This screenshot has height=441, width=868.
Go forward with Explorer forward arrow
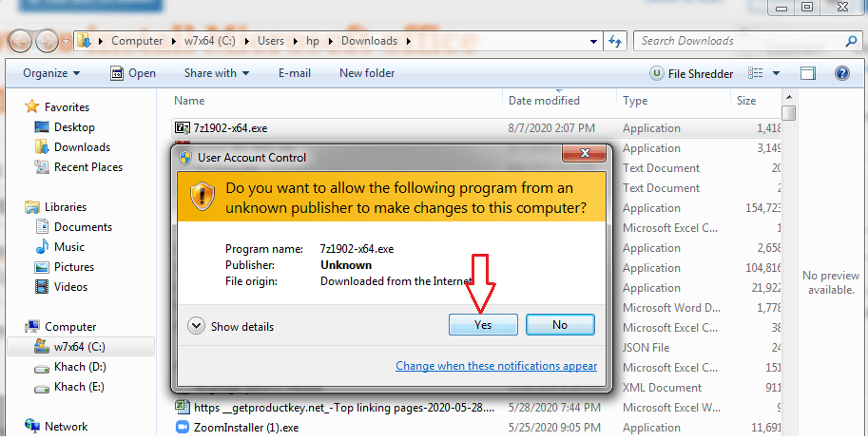47,41
